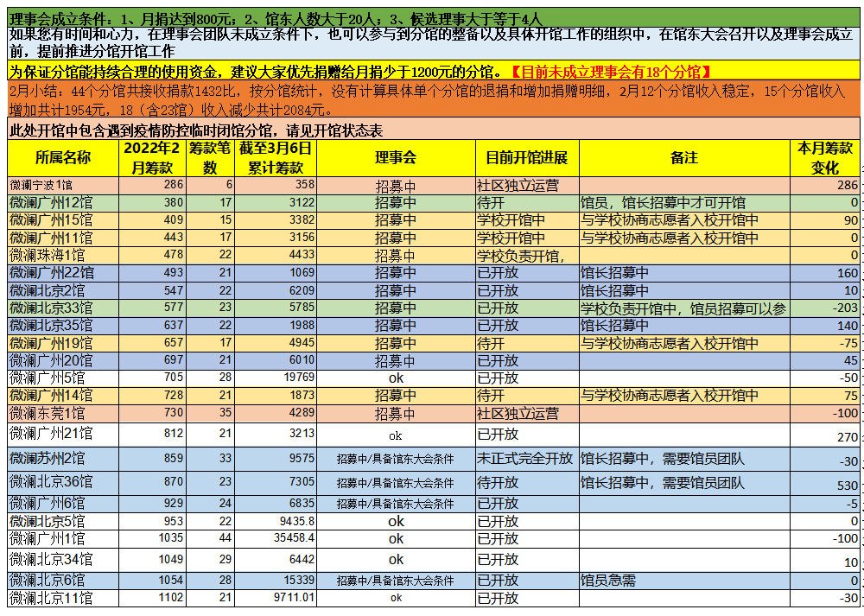Select the 微澜珠海1馆 row name cell

(x=62, y=255)
